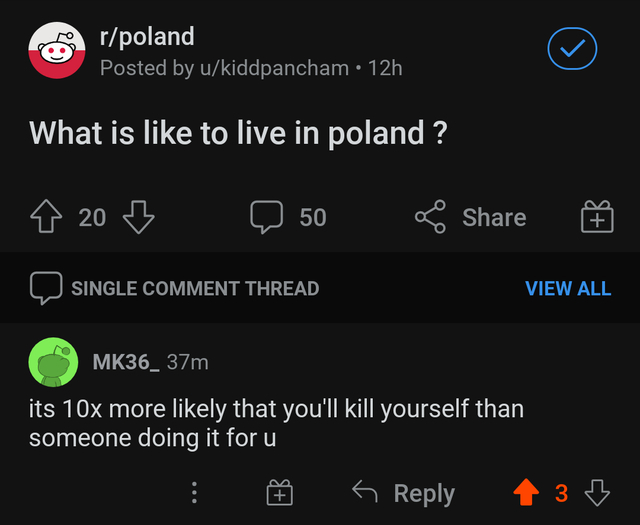Toggle the joined checkmark for r/poland
The width and height of the screenshot is (640, 525).
tap(573, 47)
